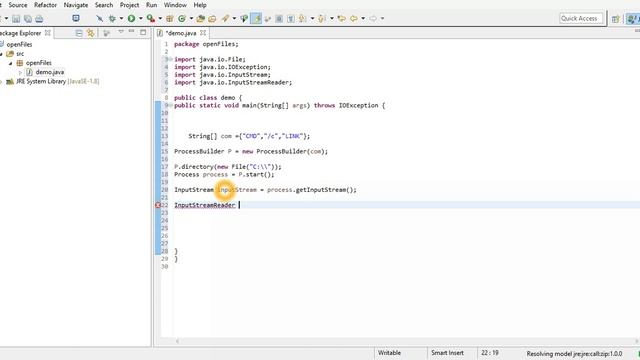Viewport: 640px width, 360px height.
Task: Open the Source menu
Action: pyautogui.click(x=18, y=5)
